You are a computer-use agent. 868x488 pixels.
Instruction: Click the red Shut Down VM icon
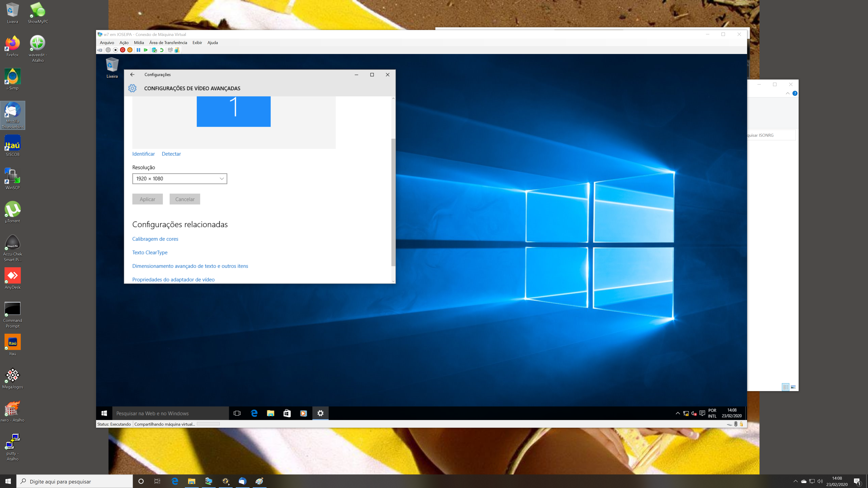point(123,50)
